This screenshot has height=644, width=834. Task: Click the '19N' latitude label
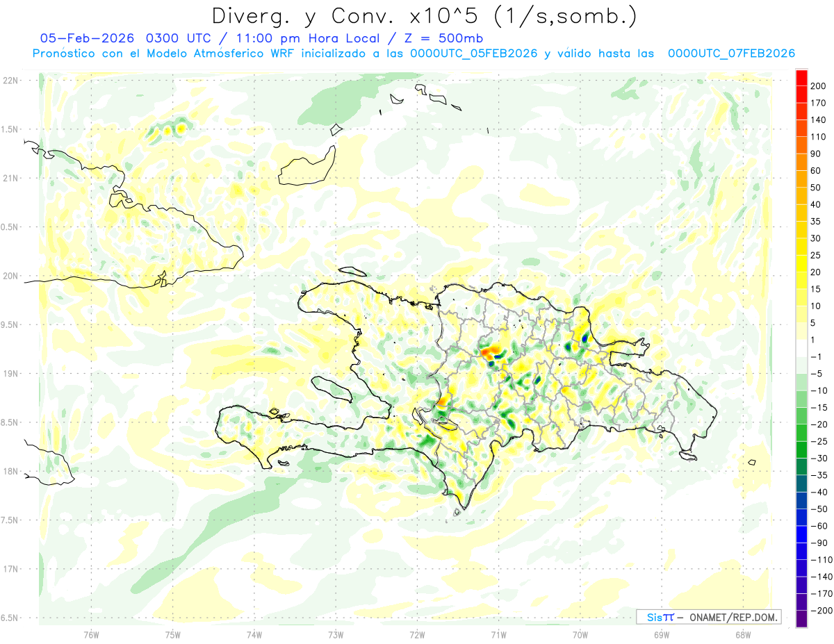click(x=10, y=374)
